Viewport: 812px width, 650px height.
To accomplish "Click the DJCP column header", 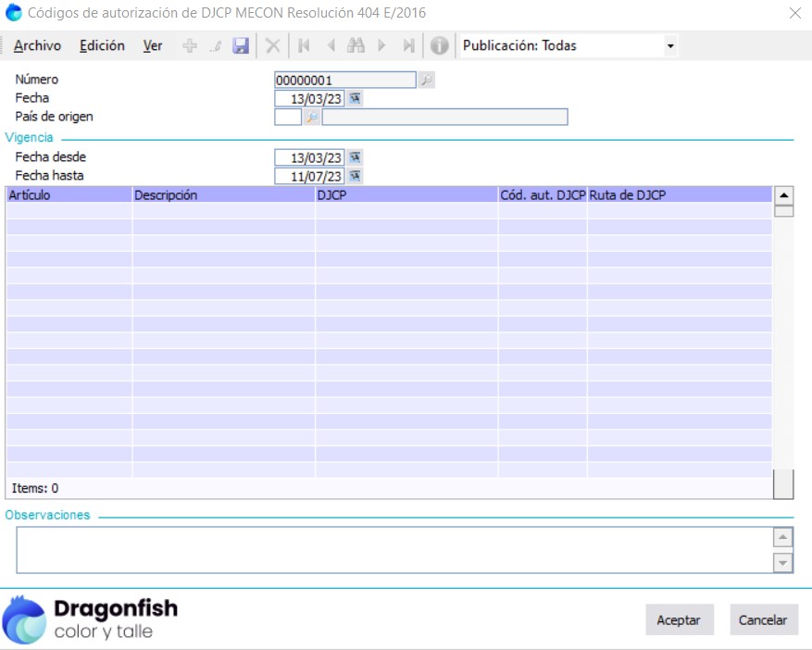I will (x=406, y=195).
